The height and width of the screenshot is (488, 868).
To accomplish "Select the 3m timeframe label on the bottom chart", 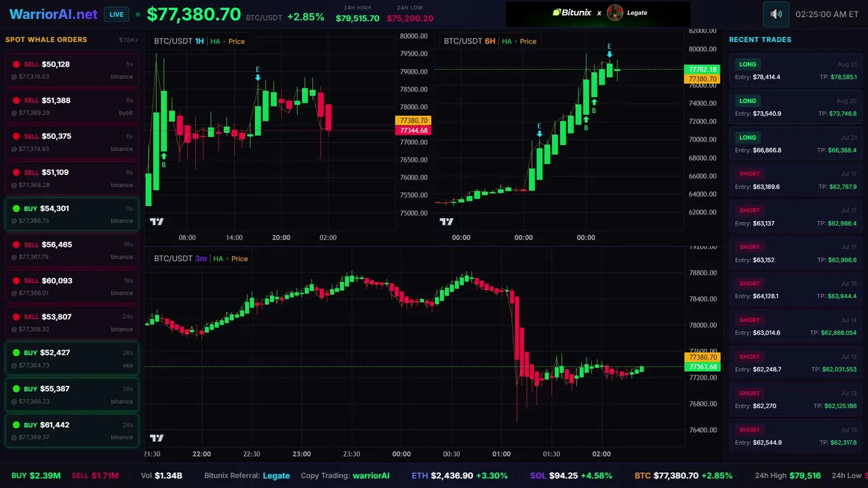I will (x=201, y=259).
